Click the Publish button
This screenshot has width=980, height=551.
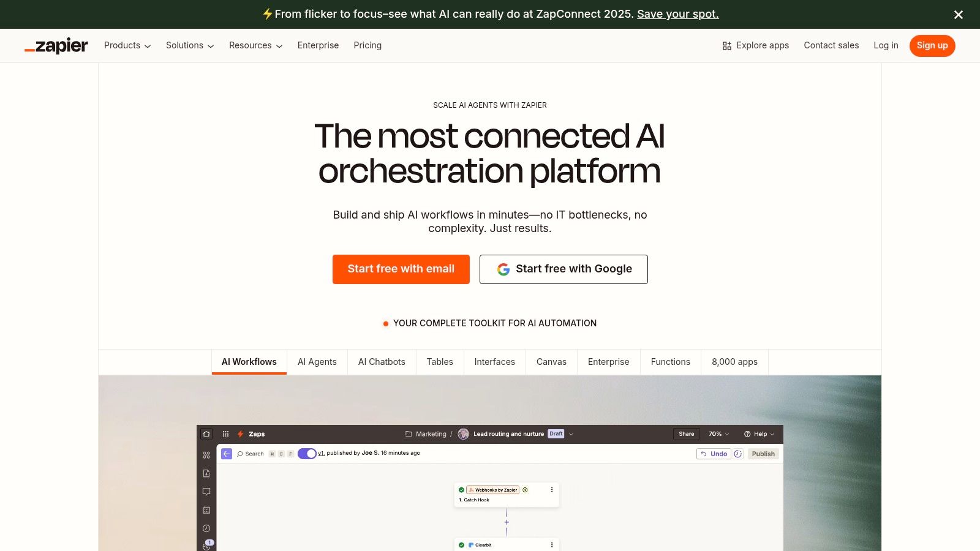click(763, 454)
